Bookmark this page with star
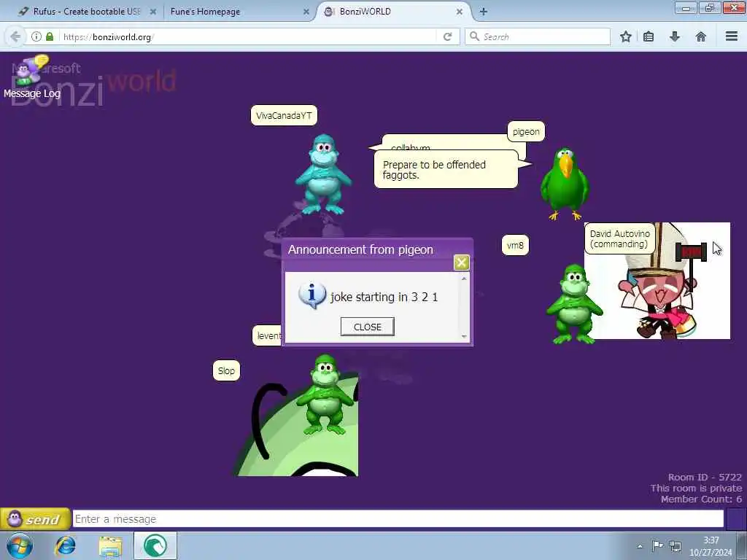The height and width of the screenshot is (560, 747). tap(625, 36)
